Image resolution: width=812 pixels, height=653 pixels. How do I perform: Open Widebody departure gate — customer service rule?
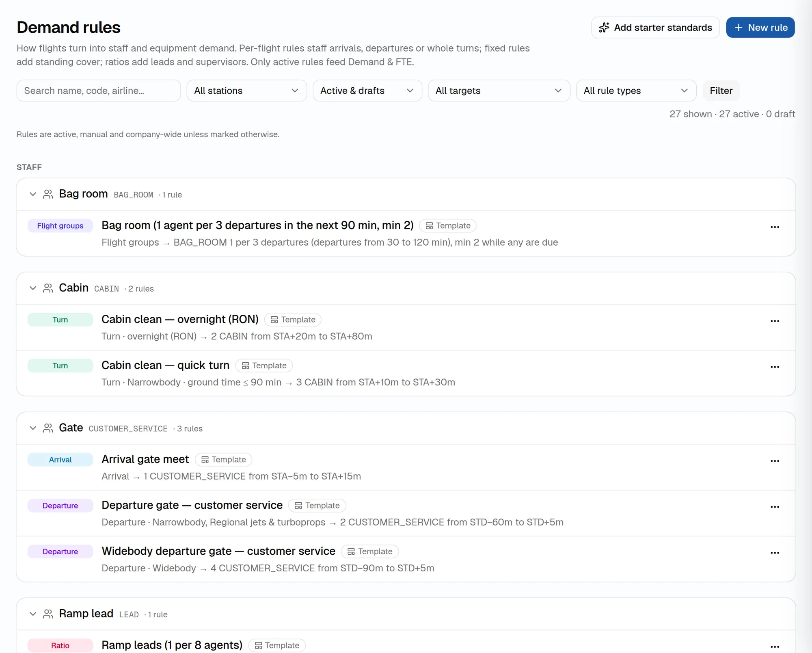218,551
